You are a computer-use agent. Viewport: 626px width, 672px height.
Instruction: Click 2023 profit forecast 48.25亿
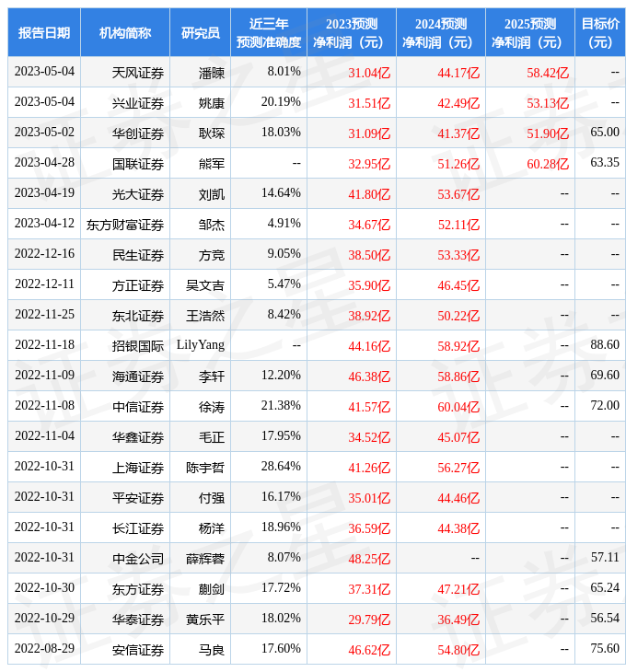click(369, 559)
